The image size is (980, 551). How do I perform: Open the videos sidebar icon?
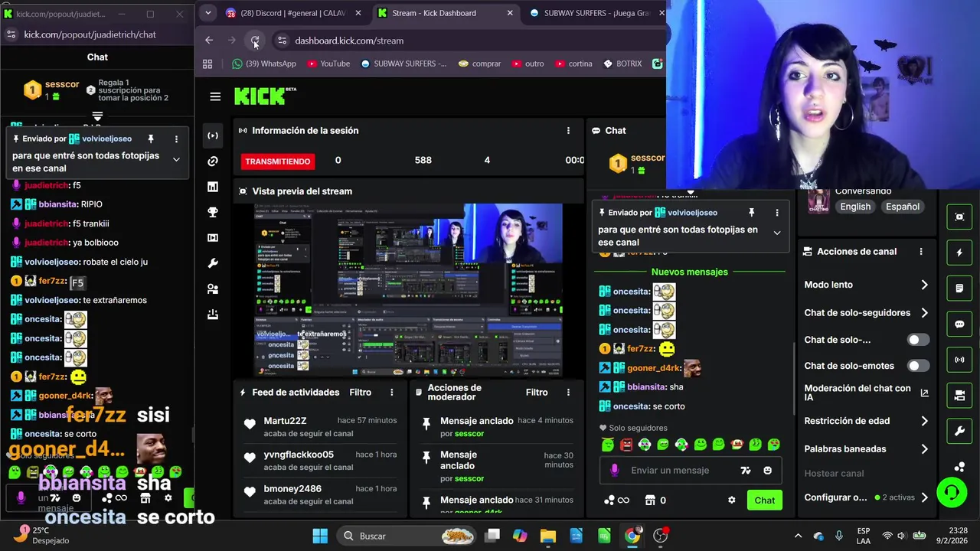click(213, 238)
